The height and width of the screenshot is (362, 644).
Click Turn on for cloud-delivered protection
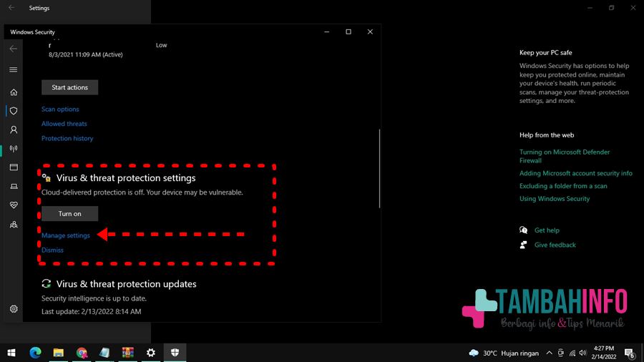pos(70,214)
